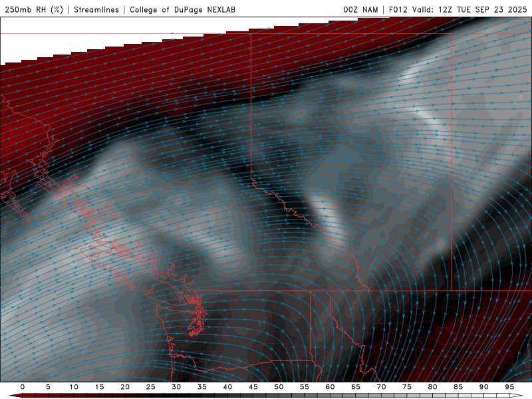Viewport: 532px width, 399px height.
Task: Select the "65" humidity scale label
Action: tap(356, 387)
